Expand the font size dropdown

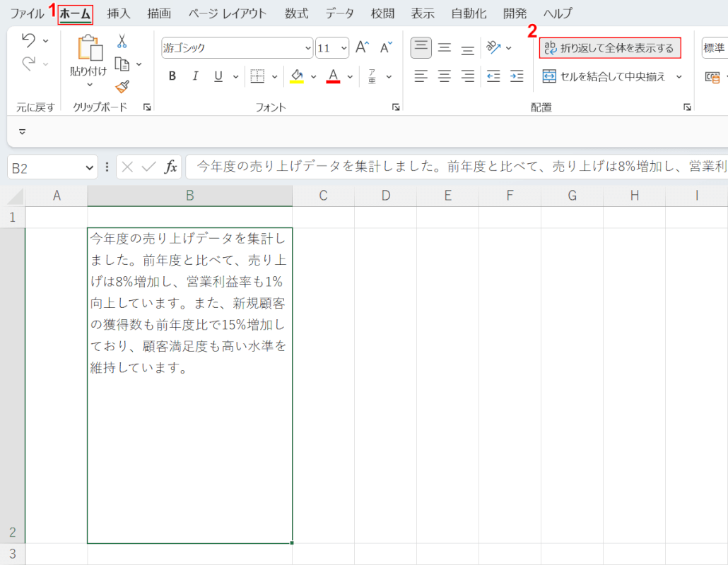point(344,48)
